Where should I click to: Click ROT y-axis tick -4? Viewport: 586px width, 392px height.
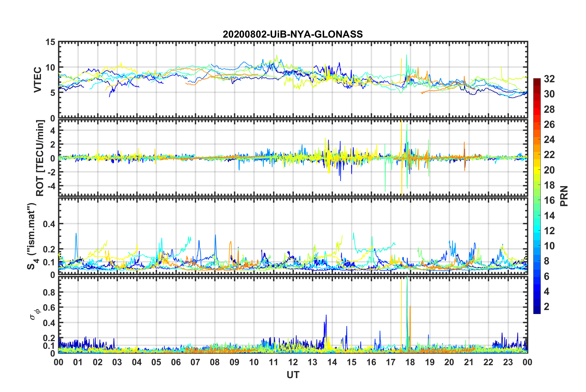(51, 186)
